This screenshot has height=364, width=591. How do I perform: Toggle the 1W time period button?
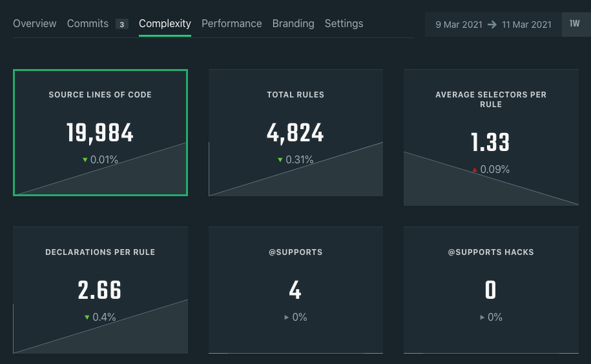pos(575,24)
